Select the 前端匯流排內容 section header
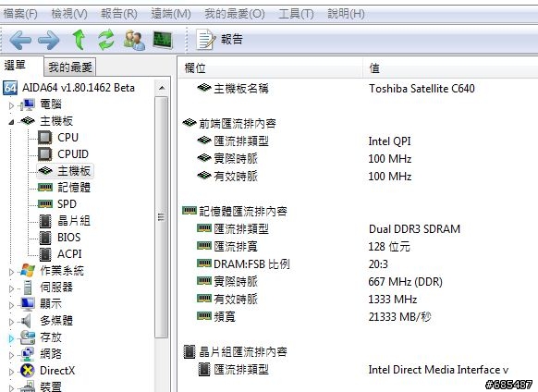The image size is (538, 392). (x=237, y=123)
